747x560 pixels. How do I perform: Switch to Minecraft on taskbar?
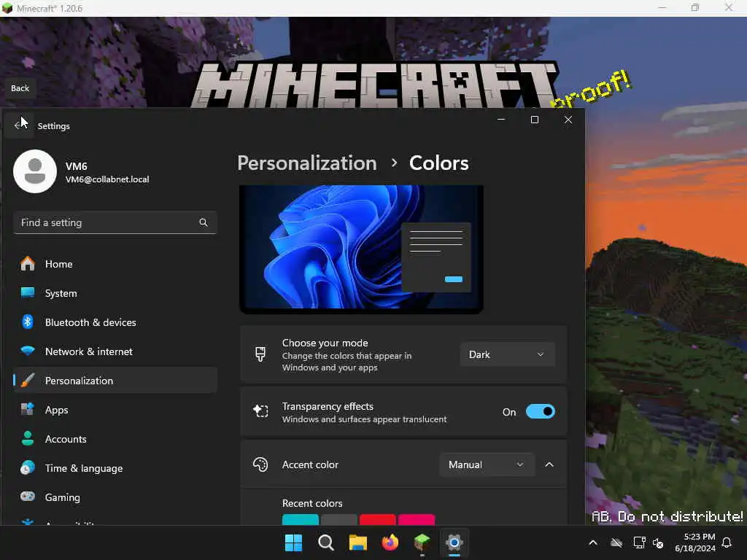422,542
